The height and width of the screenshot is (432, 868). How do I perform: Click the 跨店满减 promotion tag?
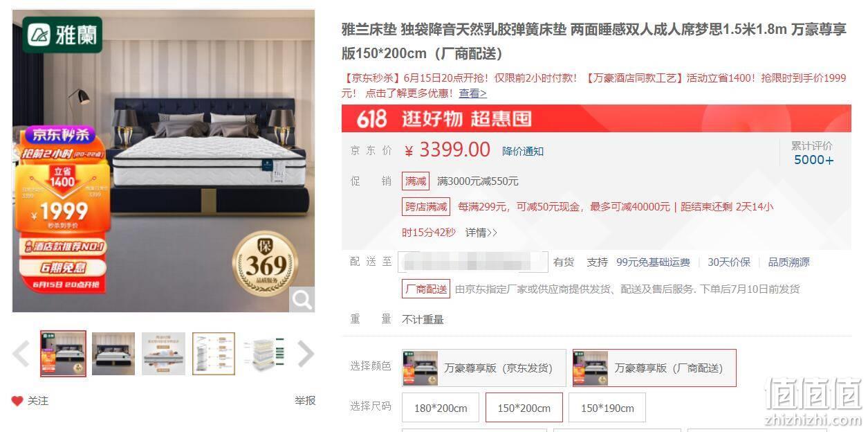tap(426, 206)
